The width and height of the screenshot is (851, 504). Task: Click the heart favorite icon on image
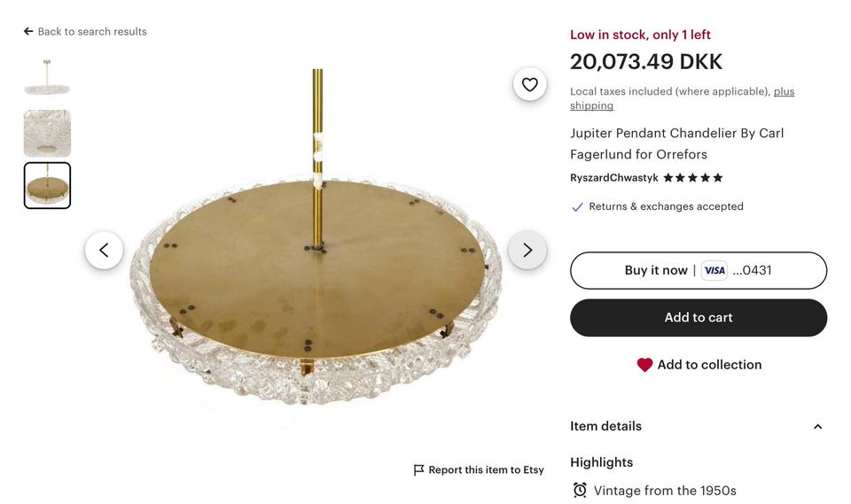[x=529, y=84]
